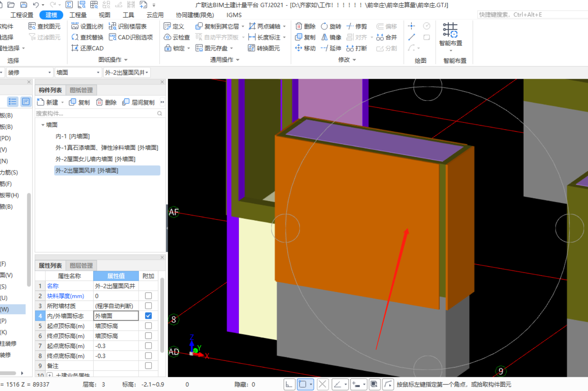Select the line draw tool in 绘图
588x391 pixels.
(x=411, y=37)
